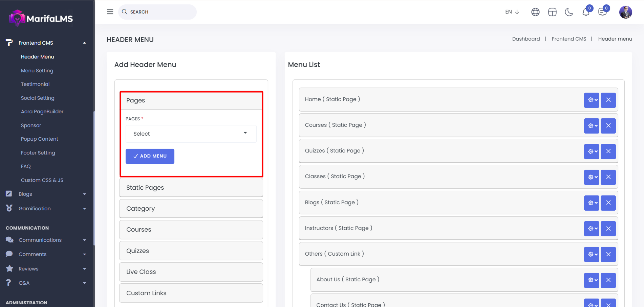Click the hamburger sidebar toggle icon
Image resolution: width=644 pixels, height=307 pixels.
click(x=110, y=12)
